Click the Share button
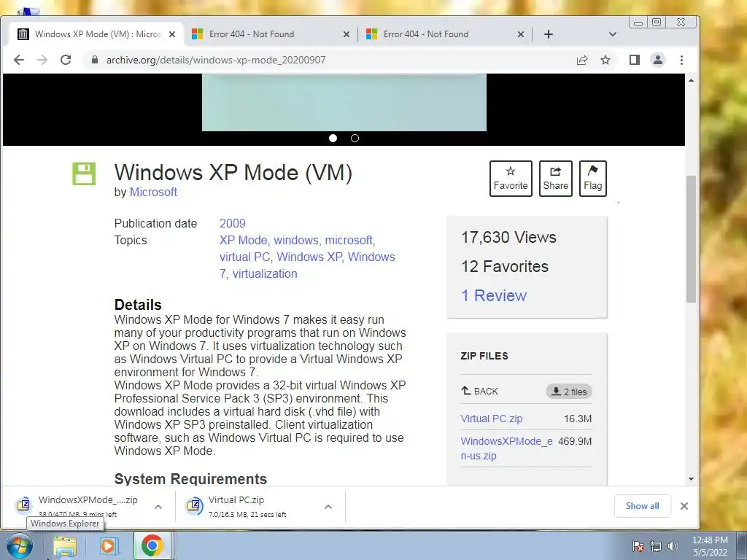747x560 pixels. (555, 179)
